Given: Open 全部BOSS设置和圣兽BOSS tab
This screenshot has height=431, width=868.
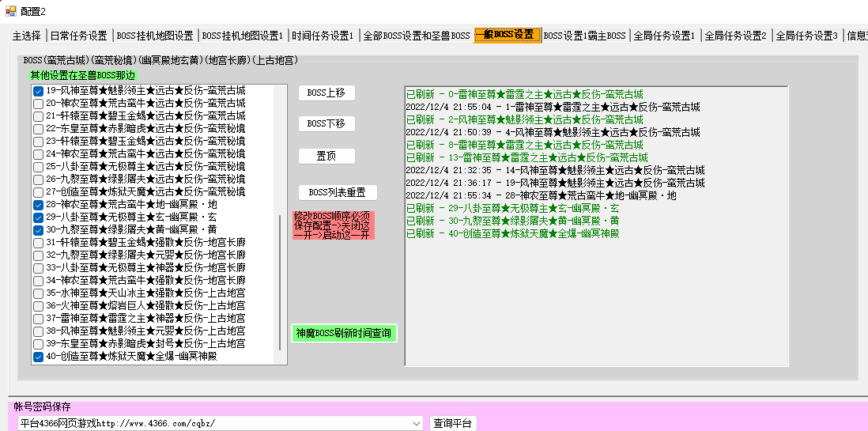Looking at the screenshot, I should tap(416, 36).
